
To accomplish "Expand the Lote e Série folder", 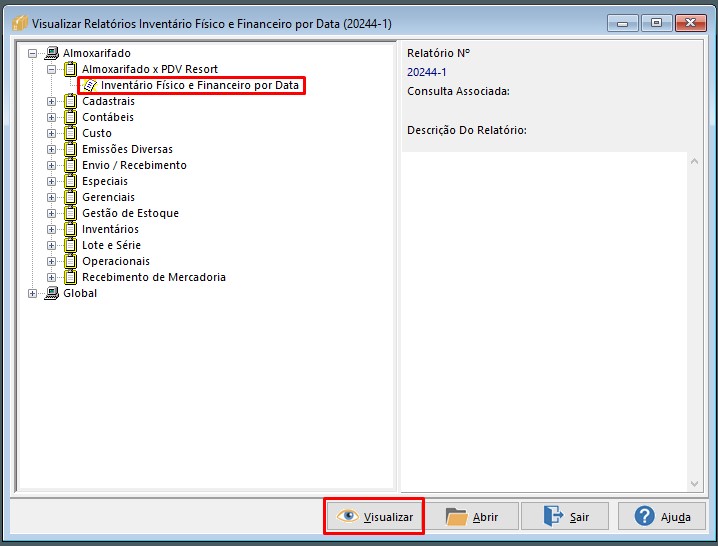I will click(x=51, y=246).
